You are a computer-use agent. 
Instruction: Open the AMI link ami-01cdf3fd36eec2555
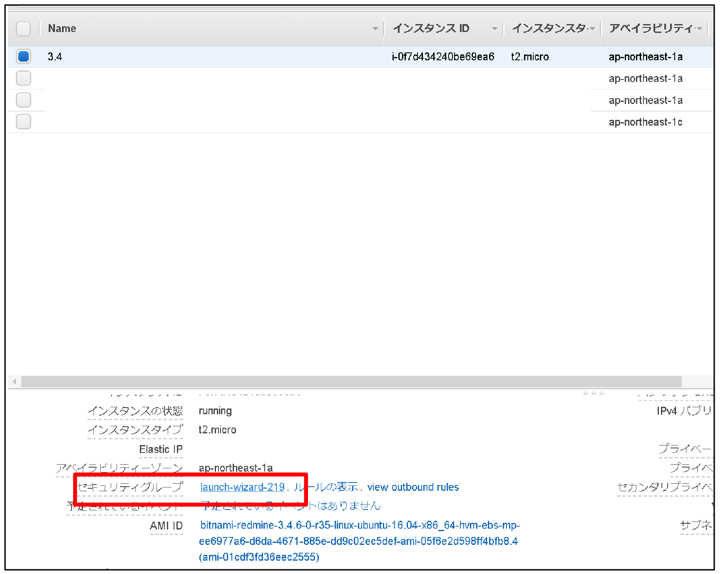(x=259, y=557)
